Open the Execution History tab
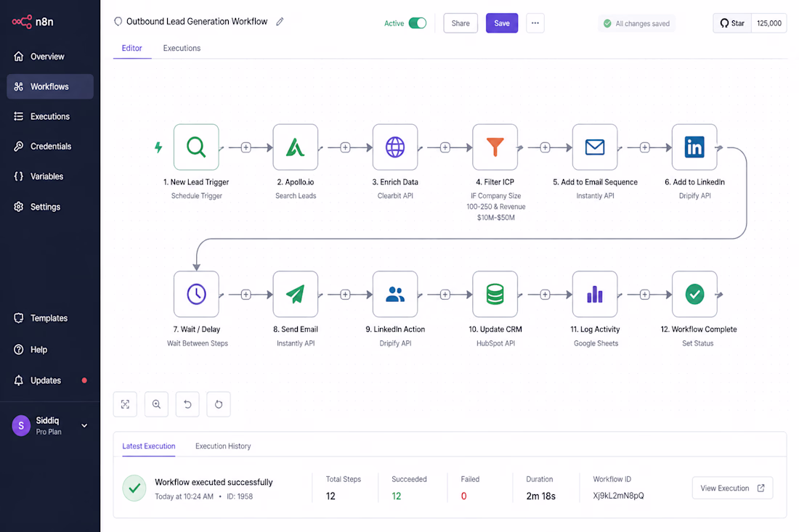The width and height of the screenshot is (799, 532). (x=223, y=446)
